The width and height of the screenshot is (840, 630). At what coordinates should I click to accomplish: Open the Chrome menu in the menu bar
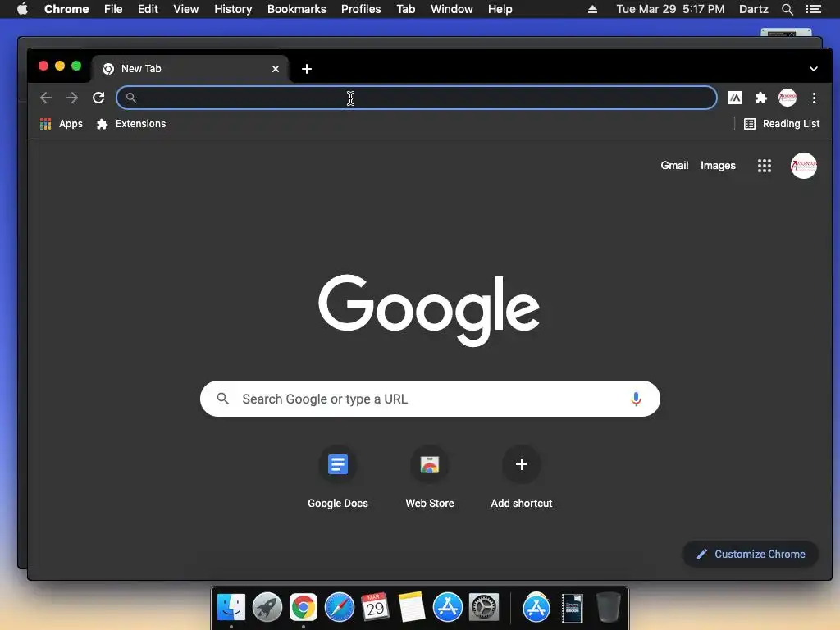pyautogui.click(x=66, y=9)
